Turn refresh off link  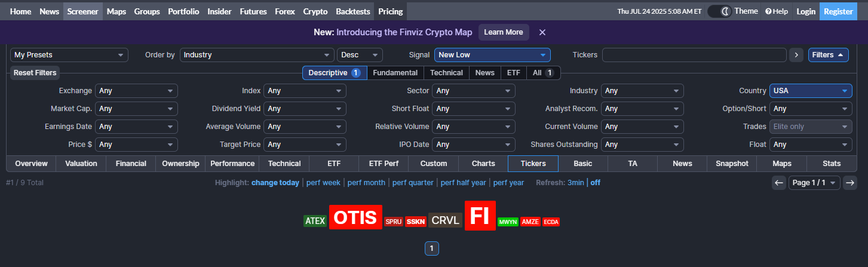pyautogui.click(x=596, y=183)
